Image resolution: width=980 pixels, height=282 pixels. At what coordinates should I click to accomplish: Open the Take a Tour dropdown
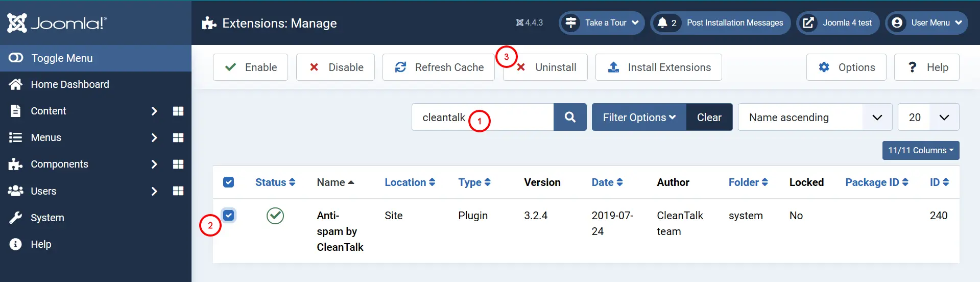click(x=602, y=23)
